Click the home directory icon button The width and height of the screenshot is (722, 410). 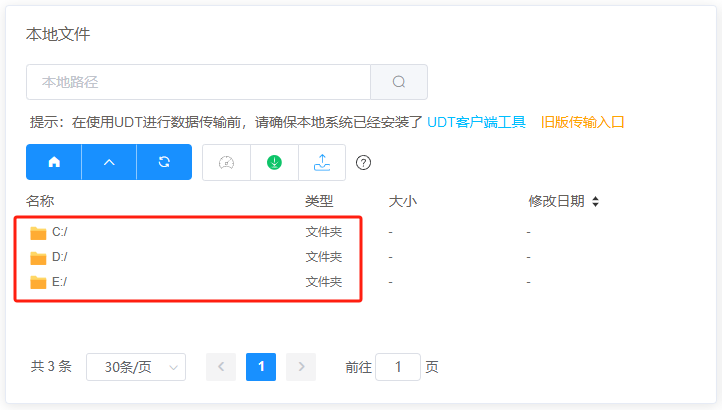click(54, 162)
